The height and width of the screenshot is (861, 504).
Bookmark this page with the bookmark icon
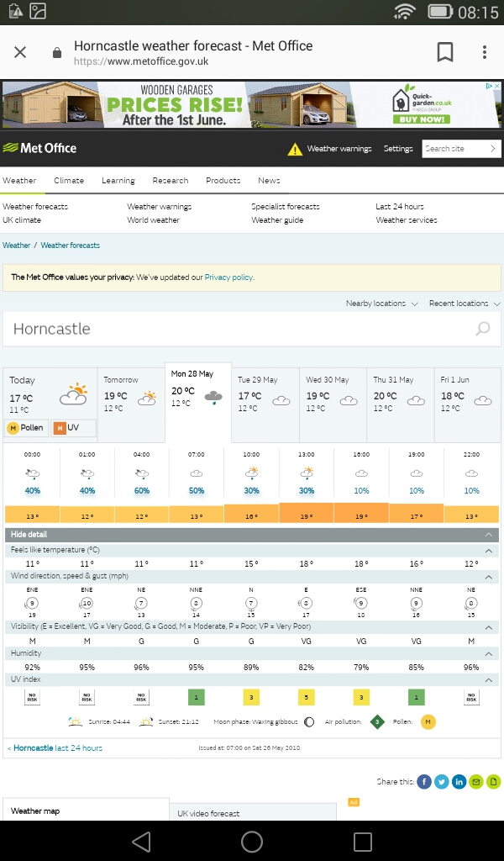tap(444, 52)
